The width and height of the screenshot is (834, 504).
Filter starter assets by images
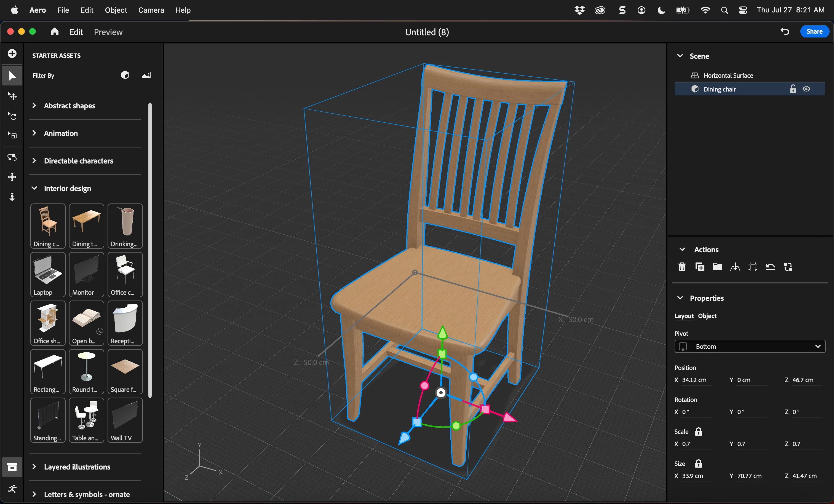pos(146,75)
